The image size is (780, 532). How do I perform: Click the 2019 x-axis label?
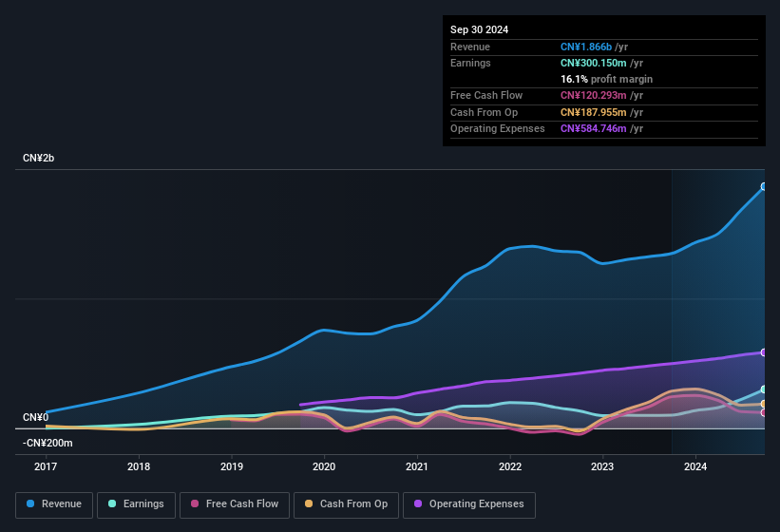point(231,466)
